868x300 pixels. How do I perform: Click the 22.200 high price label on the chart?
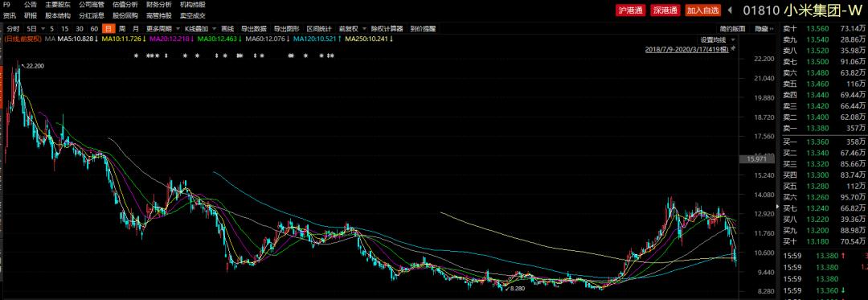(x=35, y=66)
